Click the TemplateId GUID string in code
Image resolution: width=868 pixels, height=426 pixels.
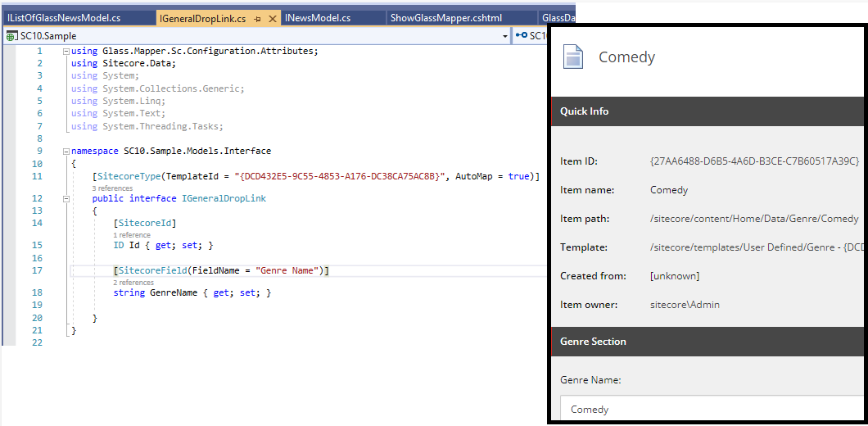[x=341, y=176]
